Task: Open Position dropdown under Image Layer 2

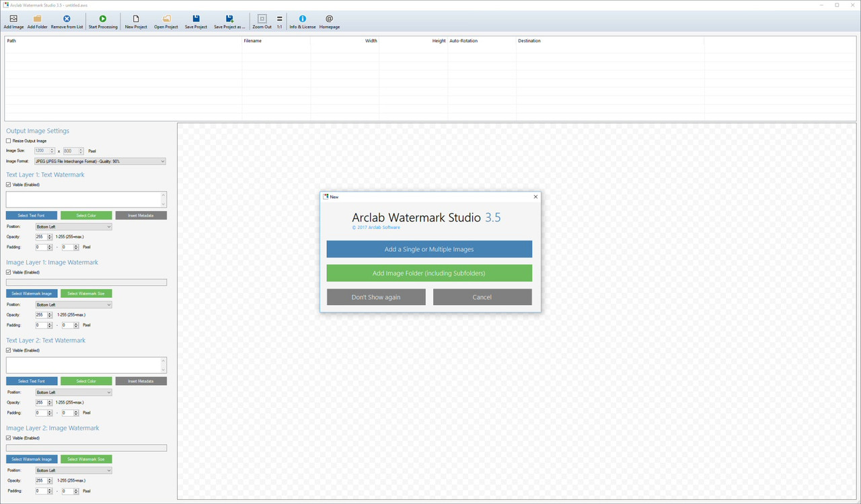Action: (x=73, y=470)
